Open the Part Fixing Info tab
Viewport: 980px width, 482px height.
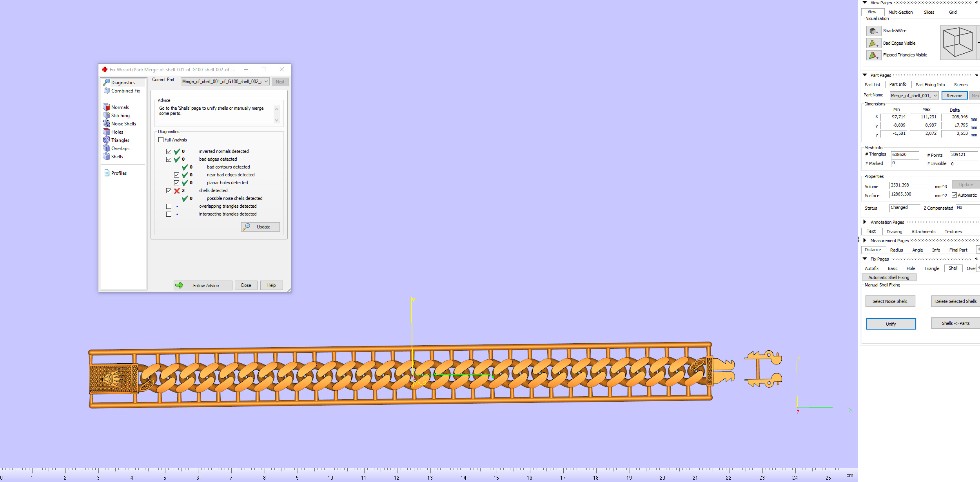(930, 85)
